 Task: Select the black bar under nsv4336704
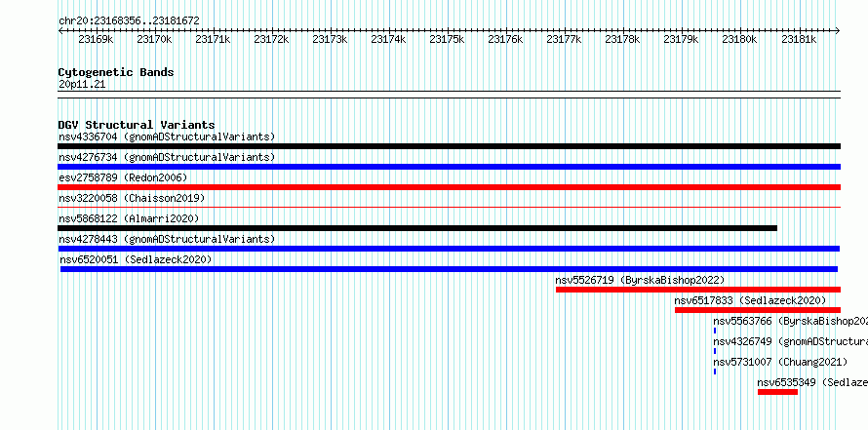(x=449, y=146)
